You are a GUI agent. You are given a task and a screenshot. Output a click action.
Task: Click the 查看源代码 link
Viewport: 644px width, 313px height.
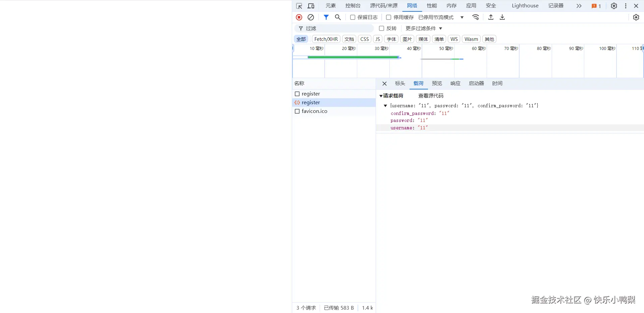[x=430, y=96]
